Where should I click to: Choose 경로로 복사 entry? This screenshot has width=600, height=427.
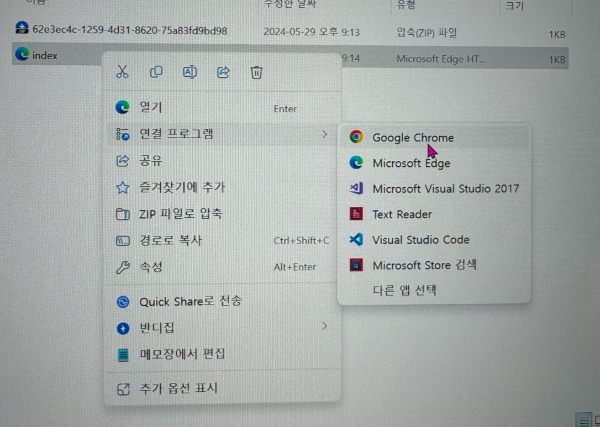222,241
